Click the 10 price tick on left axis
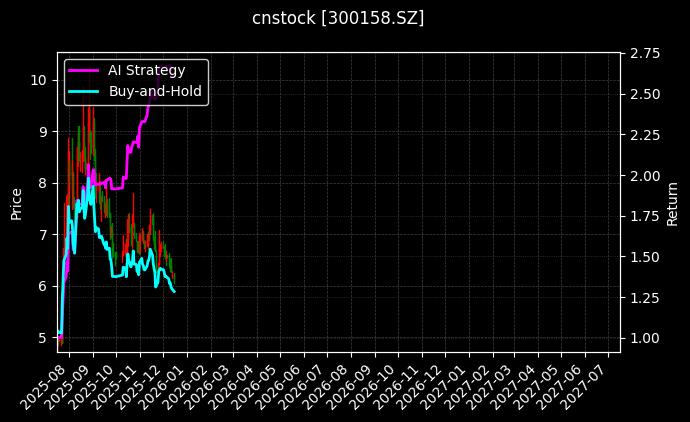This screenshot has height=422, width=690. point(41,79)
